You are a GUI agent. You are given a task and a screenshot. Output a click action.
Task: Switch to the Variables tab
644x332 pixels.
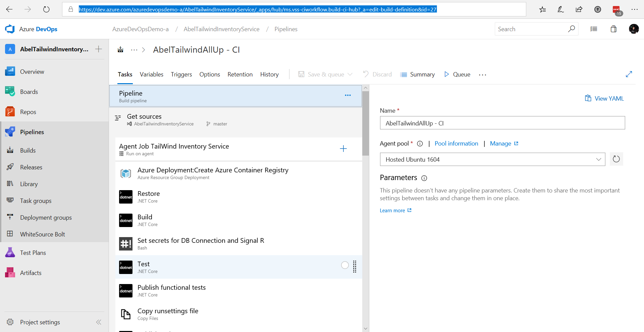(152, 74)
